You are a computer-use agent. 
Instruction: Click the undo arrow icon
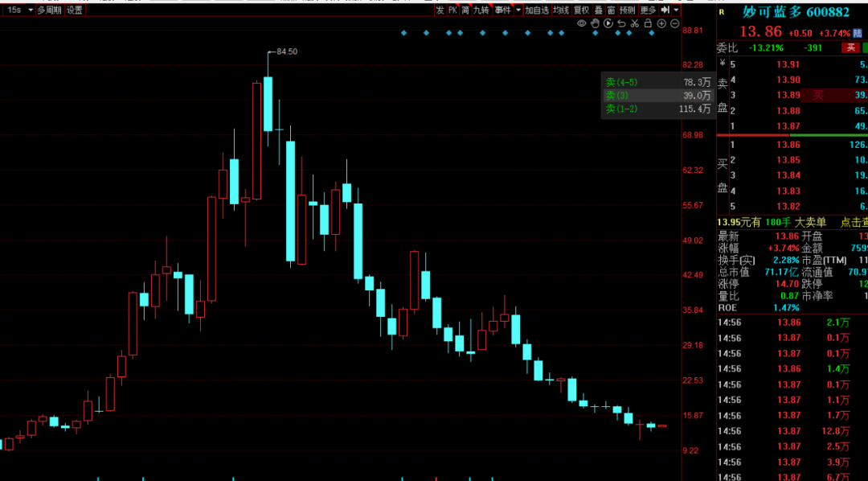tap(622, 24)
